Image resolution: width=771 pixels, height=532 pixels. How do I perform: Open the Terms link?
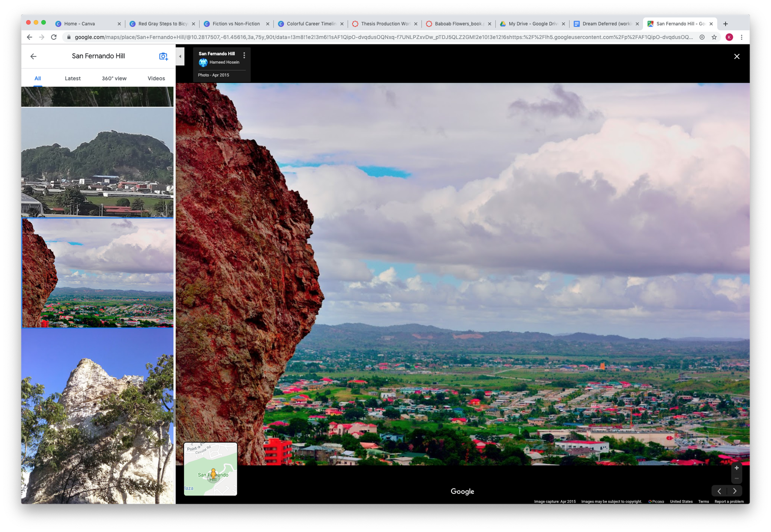(703, 502)
